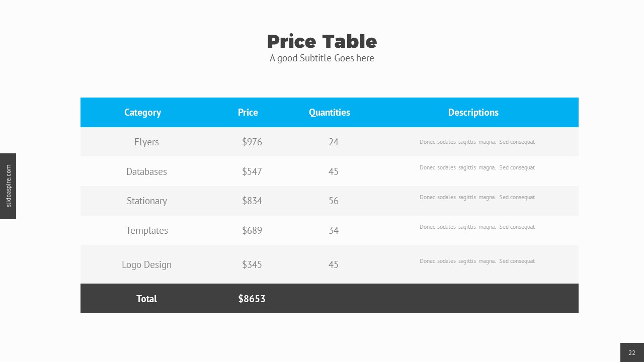Viewport: 644px width, 362px height.
Task: Select the $8653 total amount
Action: click(x=252, y=299)
